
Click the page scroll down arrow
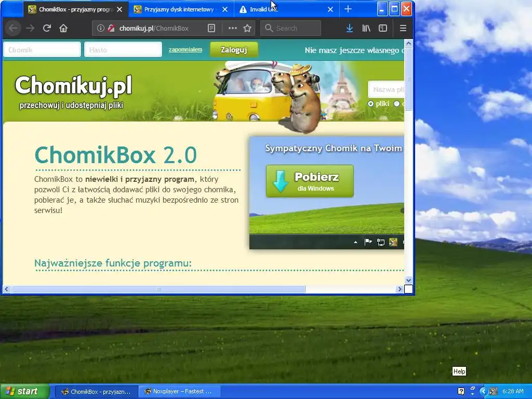point(408,280)
